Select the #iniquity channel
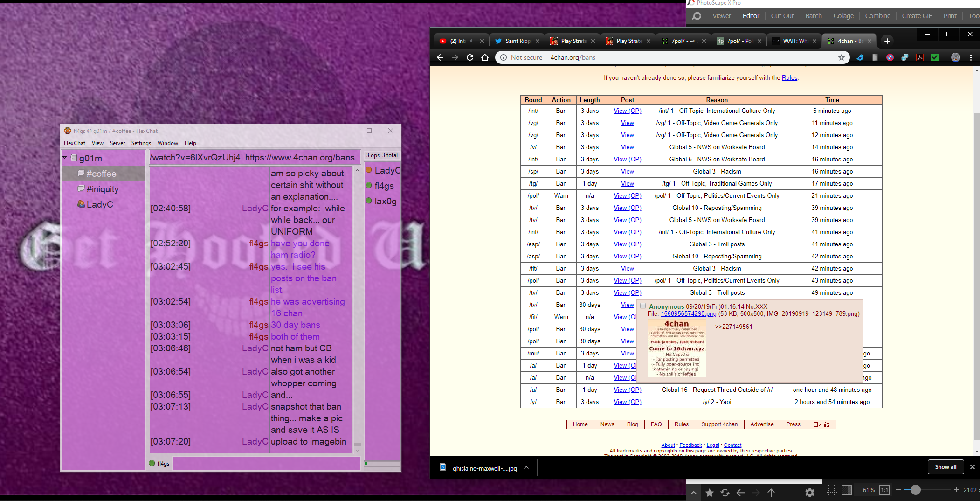The width and height of the screenshot is (980, 501). [x=103, y=189]
